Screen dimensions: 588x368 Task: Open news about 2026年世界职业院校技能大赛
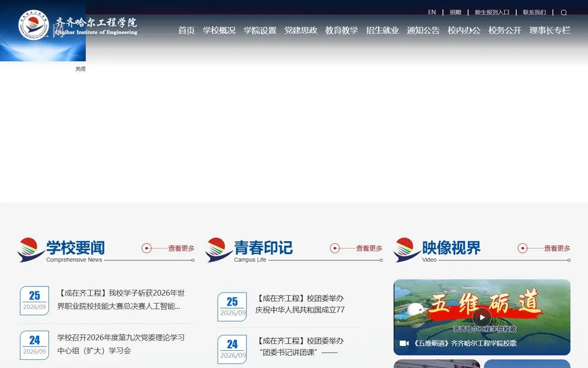[x=121, y=300]
